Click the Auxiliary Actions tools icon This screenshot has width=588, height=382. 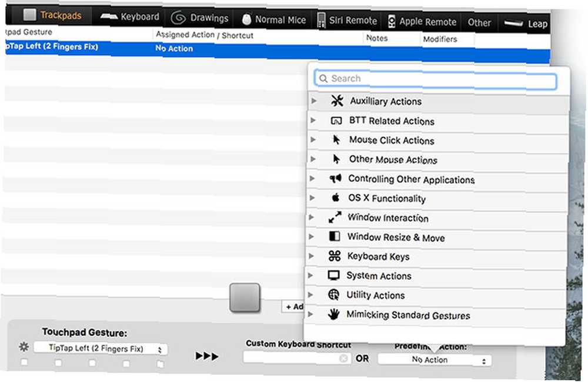[337, 100]
